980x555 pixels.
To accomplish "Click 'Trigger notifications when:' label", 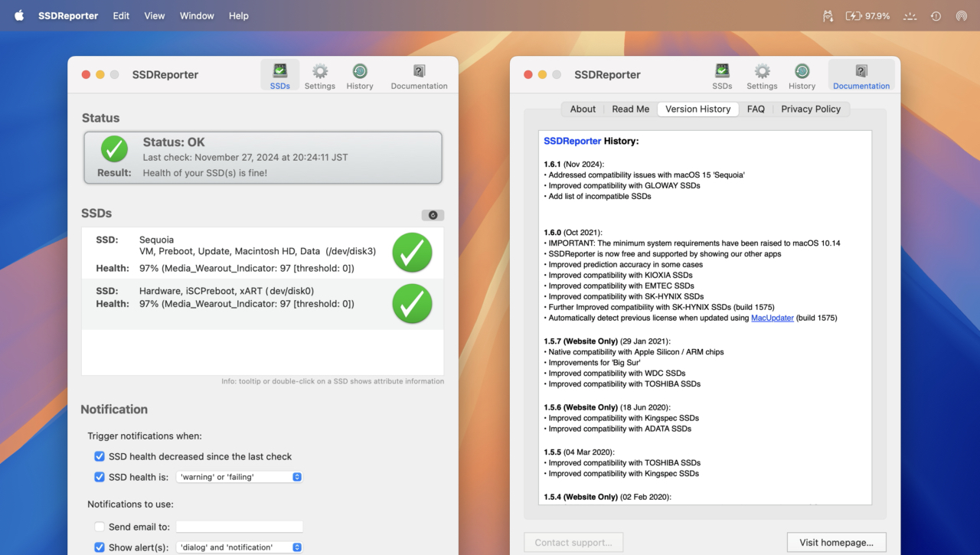I will (145, 436).
